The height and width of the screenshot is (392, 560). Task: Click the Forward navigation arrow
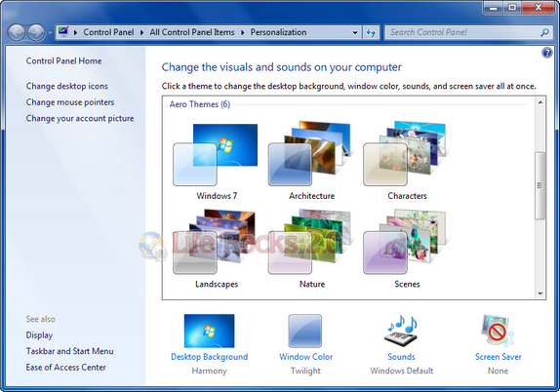pos(36,33)
